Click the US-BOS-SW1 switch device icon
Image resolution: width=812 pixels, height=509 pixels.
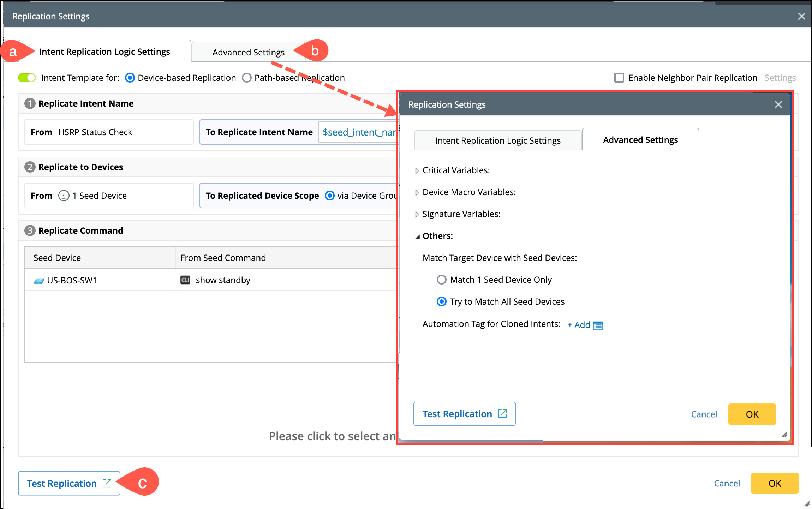[x=39, y=281]
